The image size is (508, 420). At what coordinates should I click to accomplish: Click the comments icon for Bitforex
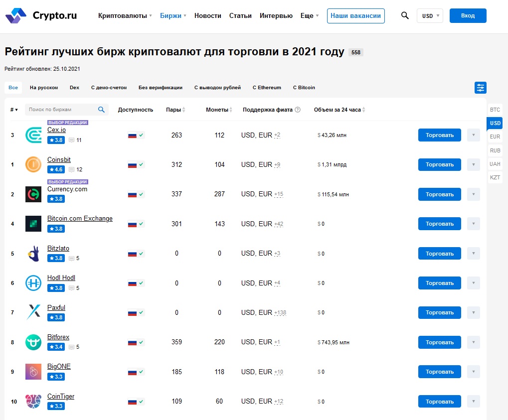[x=72, y=347]
